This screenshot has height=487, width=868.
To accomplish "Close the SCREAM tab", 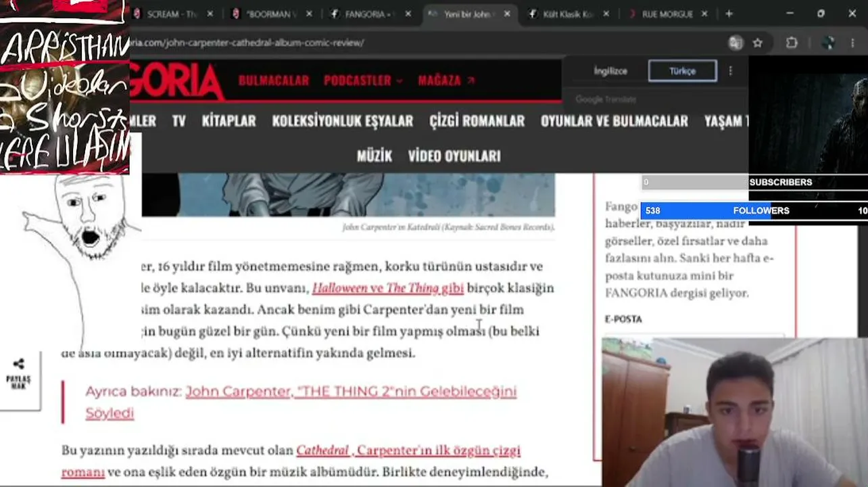I will coord(210,14).
